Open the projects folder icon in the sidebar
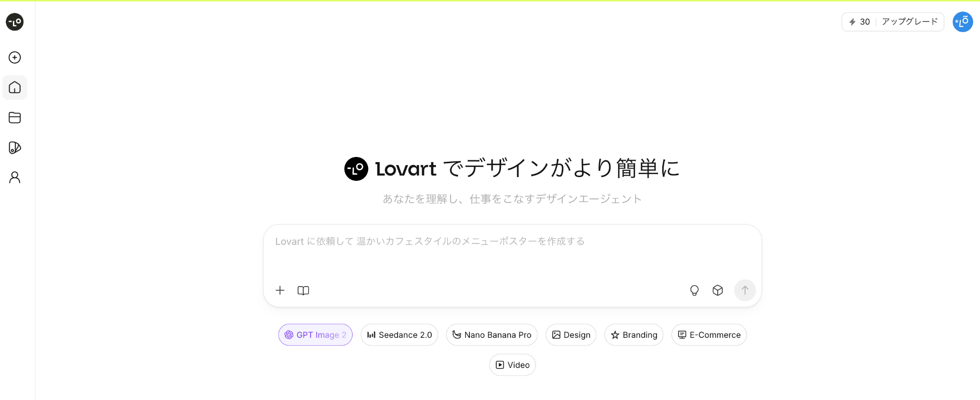 15,118
